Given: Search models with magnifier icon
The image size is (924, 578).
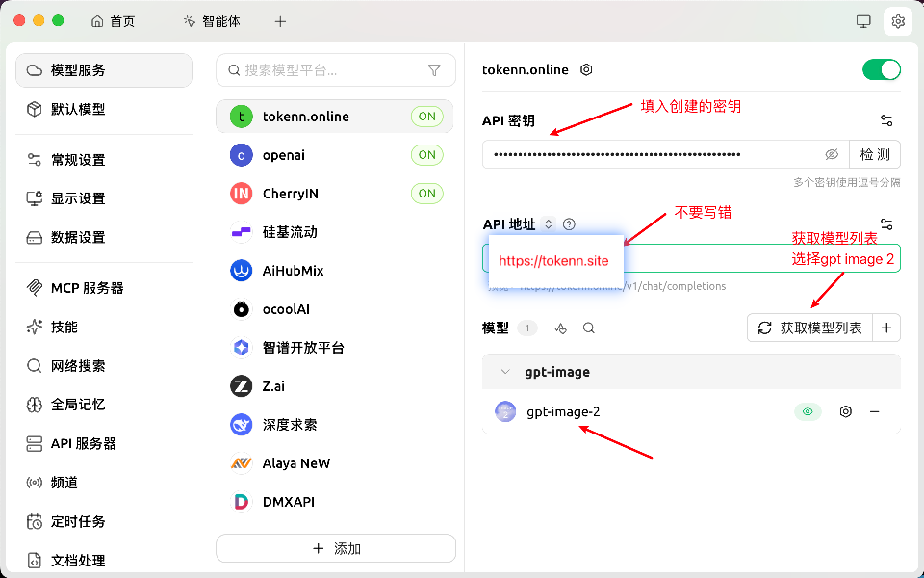Looking at the screenshot, I should [x=589, y=328].
